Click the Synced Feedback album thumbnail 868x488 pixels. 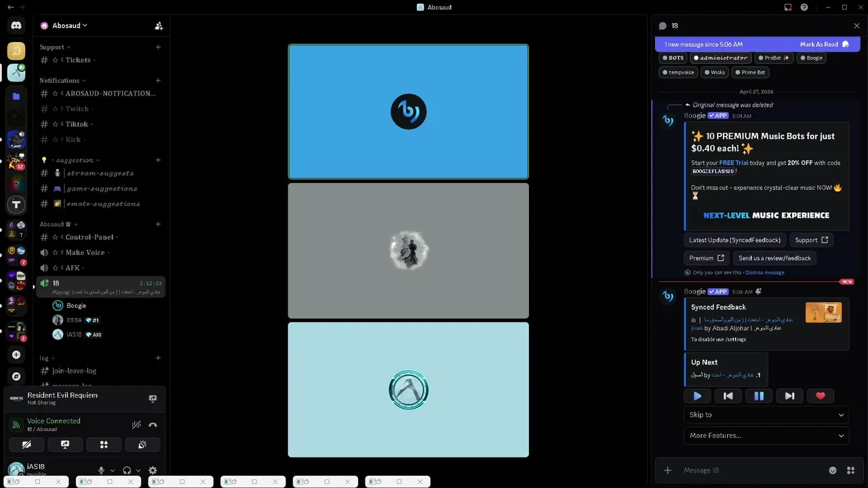tap(823, 312)
